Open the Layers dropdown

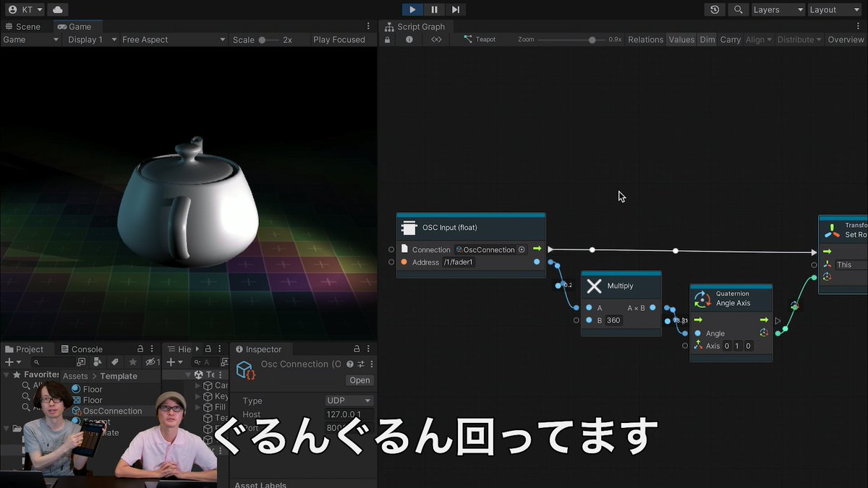(778, 9)
